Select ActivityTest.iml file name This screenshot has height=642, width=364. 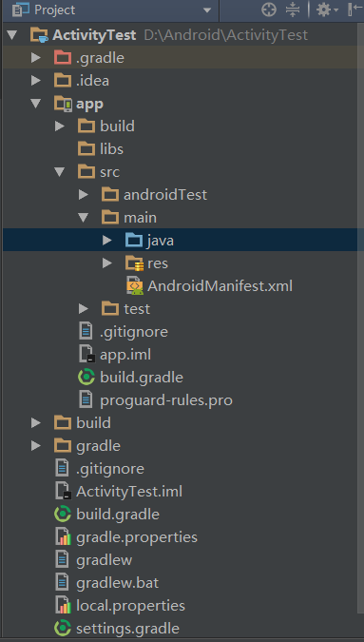129,492
